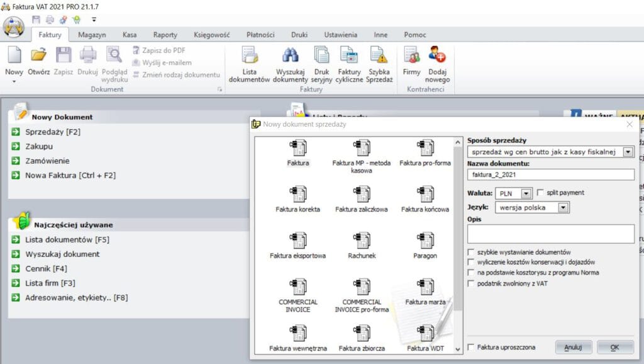The image size is (644, 364).
Task: Click the Anuluj button
Action: (573, 347)
